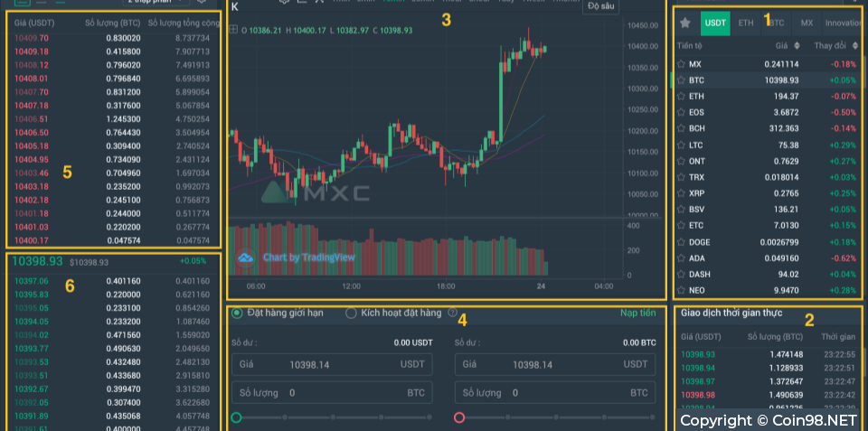Click the Độ sâu depth button

[600, 6]
